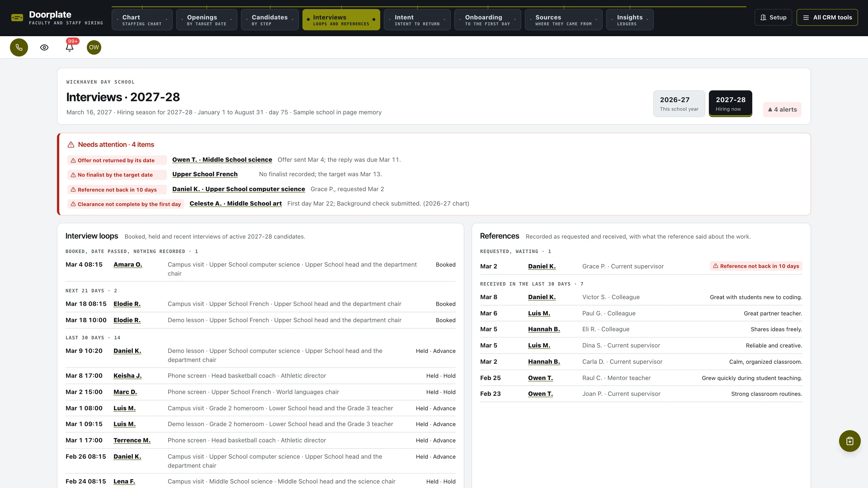Image resolution: width=868 pixels, height=488 pixels.
Task: Open the Openings by target date tab
Action: tap(207, 20)
